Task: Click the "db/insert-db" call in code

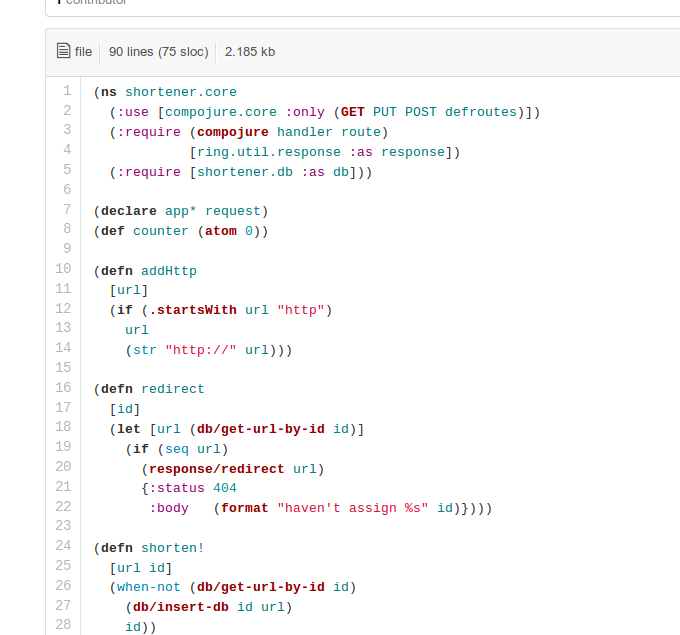Action: click(x=181, y=607)
